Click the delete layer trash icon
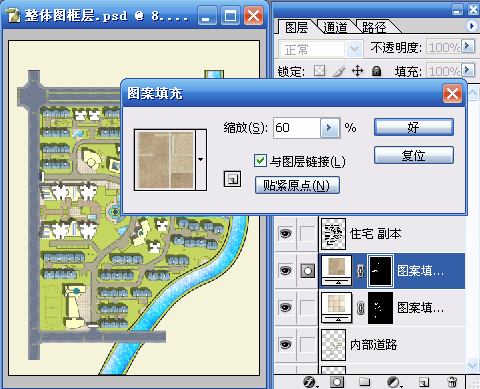Viewport: 480px width, 389px height. tap(452, 382)
